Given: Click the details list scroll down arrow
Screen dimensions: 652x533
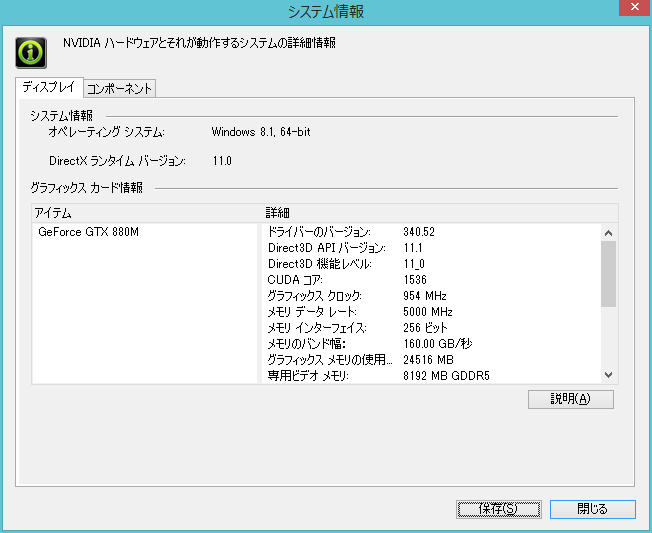Looking at the screenshot, I should (x=608, y=375).
